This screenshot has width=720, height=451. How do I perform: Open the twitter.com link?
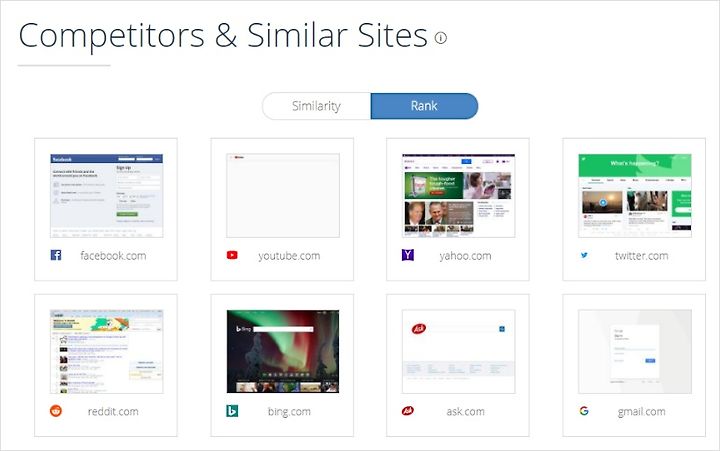click(x=641, y=256)
